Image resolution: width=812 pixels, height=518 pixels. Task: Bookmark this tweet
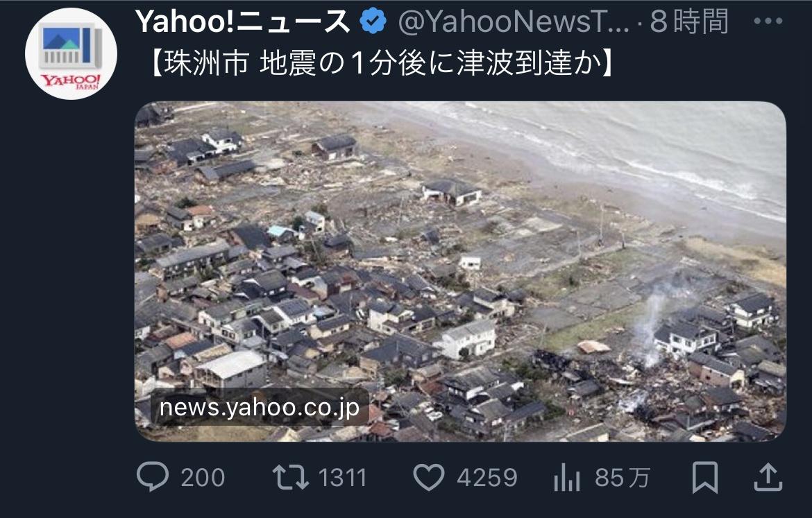pos(705,477)
